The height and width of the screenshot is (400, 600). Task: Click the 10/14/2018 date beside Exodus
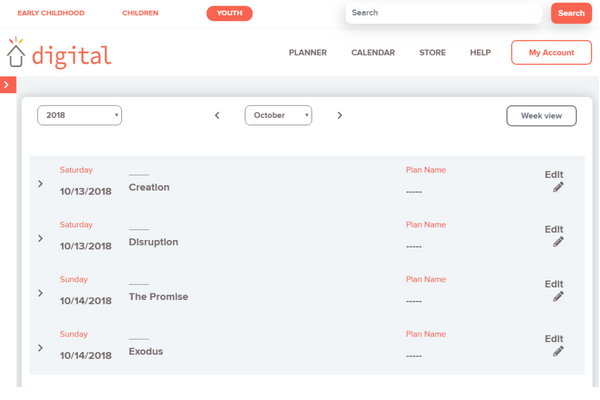tap(86, 356)
